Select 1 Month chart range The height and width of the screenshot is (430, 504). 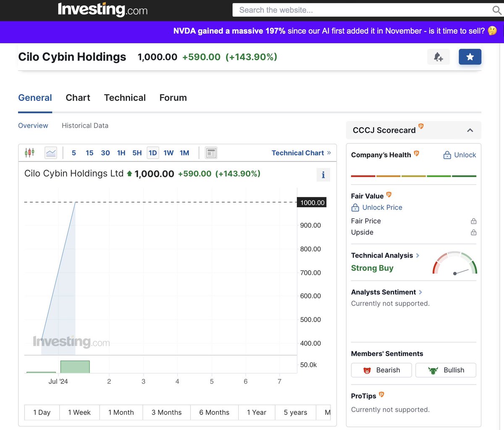tap(121, 412)
